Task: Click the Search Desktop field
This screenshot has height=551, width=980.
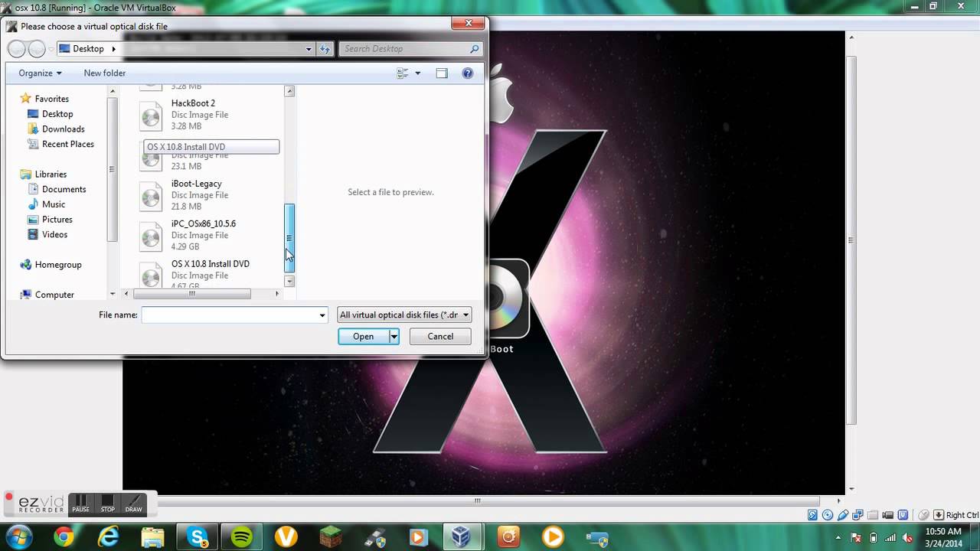Action: [410, 49]
